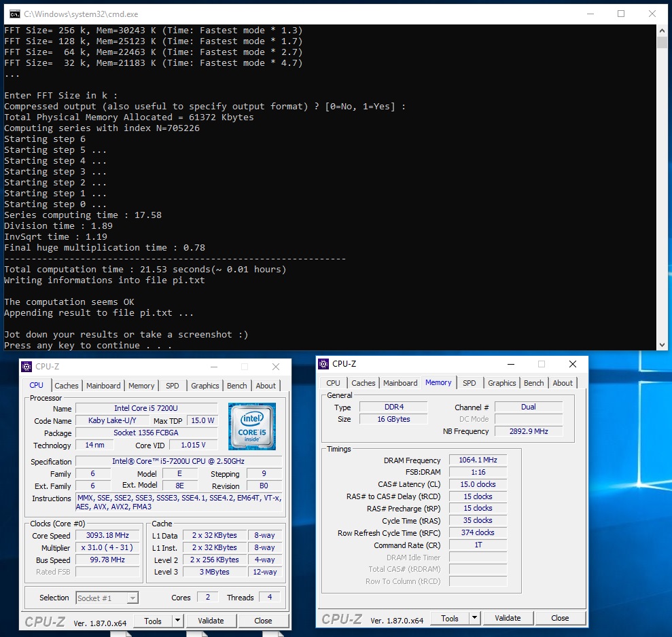672x637 pixels.
Task: Click memory Type field DDR4
Action: [x=393, y=407]
